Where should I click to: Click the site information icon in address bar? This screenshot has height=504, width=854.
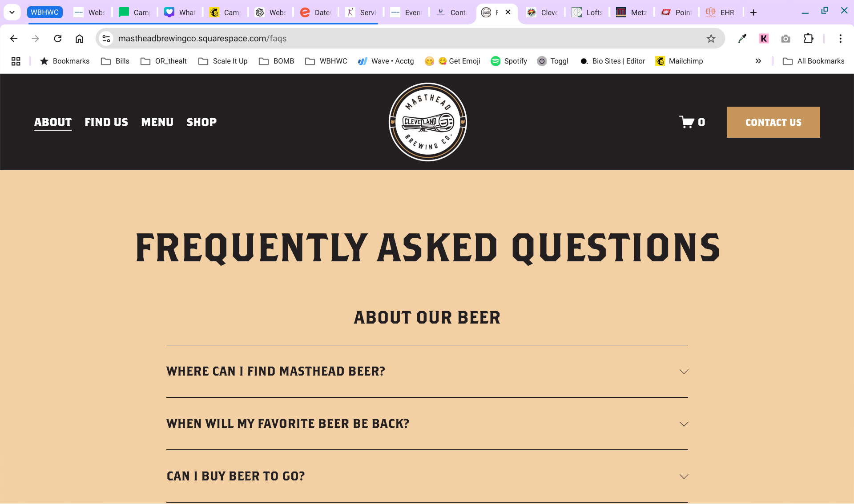point(106,39)
